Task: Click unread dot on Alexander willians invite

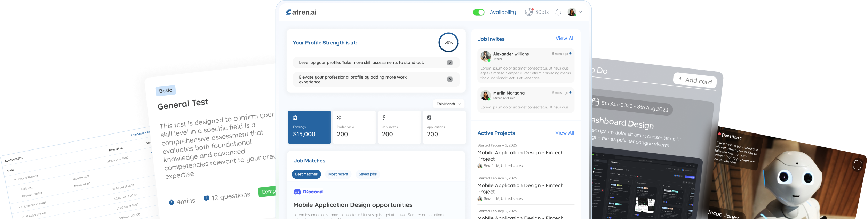Action: tap(570, 54)
